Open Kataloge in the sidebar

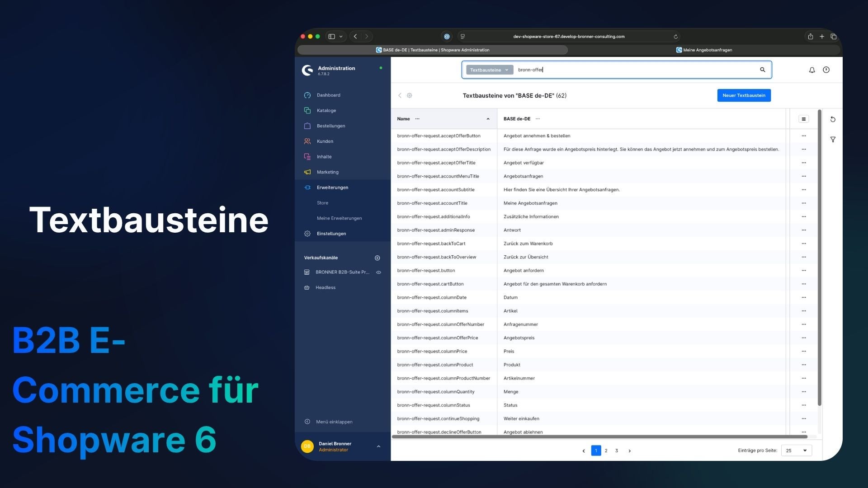click(x=326, y=110)
